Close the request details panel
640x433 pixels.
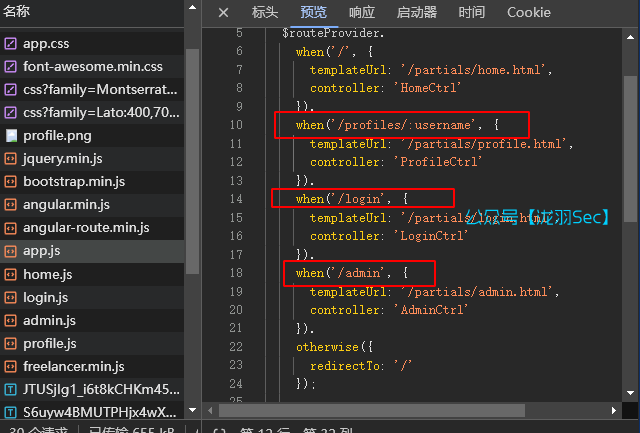pyautogui.click(x=223, y=12)
